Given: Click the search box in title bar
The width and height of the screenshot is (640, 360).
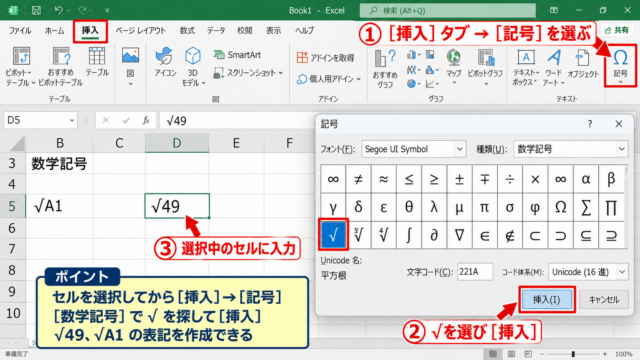Looking at the screenshot, I should (x=447, y=11).
